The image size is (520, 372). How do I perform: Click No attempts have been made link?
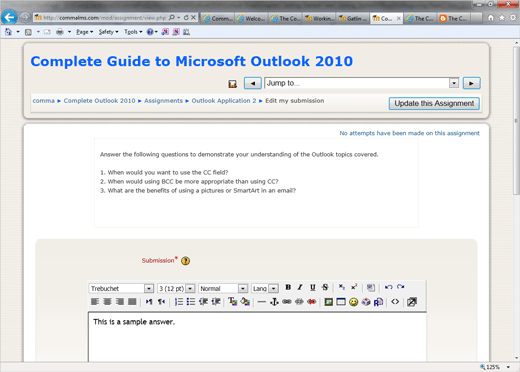point(409,133)
